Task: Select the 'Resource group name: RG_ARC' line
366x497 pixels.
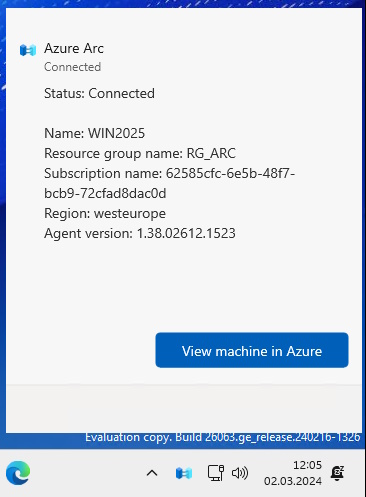Action: tap(140, 153)
